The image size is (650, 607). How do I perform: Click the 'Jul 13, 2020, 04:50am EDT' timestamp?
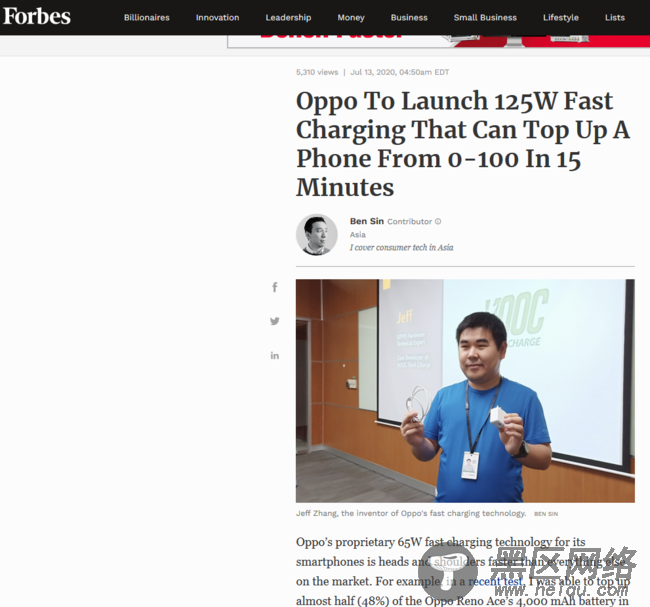pos(400,72)
